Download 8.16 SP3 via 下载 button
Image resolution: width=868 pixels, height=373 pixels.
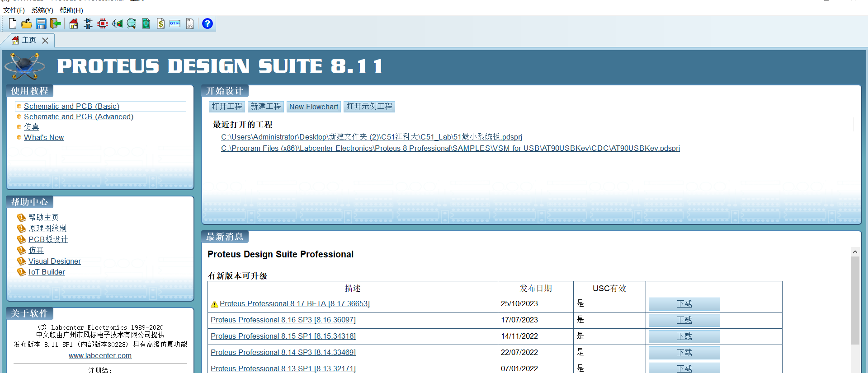684,320
